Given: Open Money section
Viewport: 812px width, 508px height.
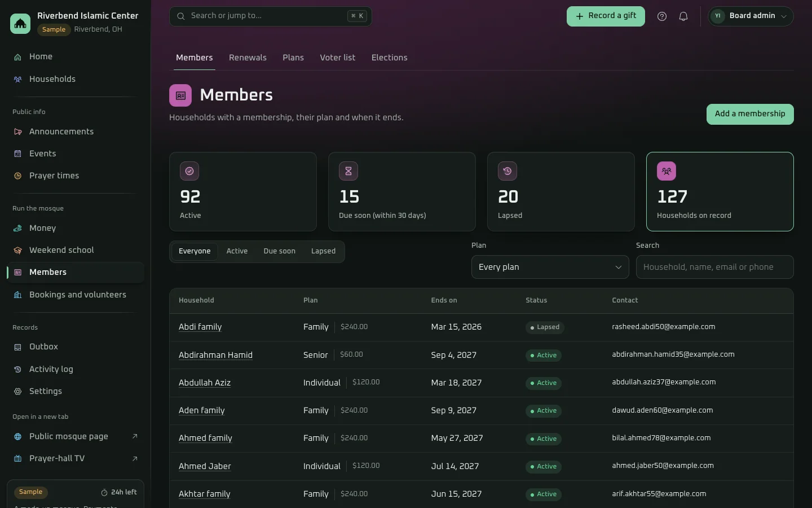Looking at the screenshot, I should pyautogui.click(x=76, y=228).
